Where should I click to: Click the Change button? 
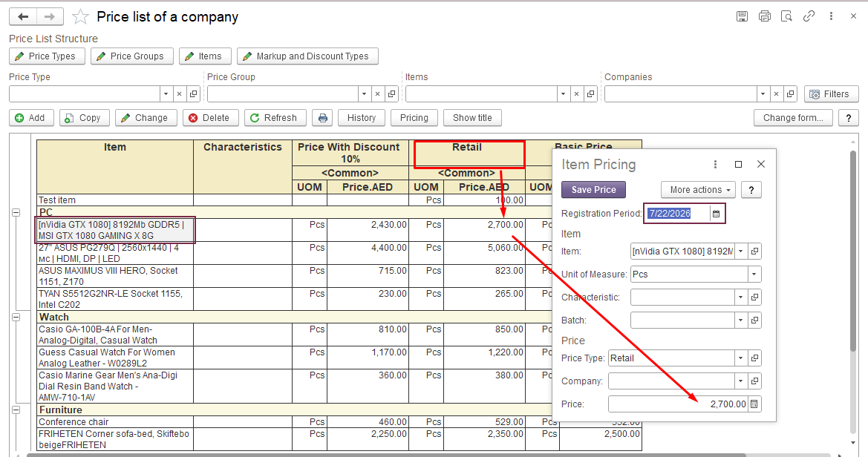(146, 118)
